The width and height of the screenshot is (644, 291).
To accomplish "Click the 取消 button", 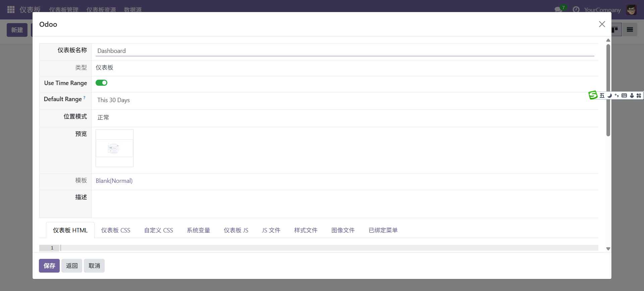I will 94,266.
